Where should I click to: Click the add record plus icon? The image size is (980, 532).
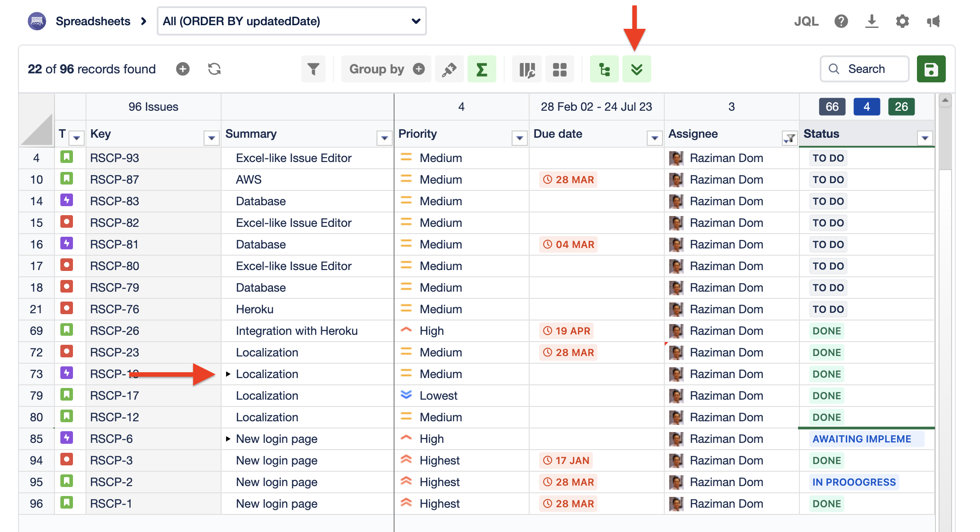tap(182, 69)
